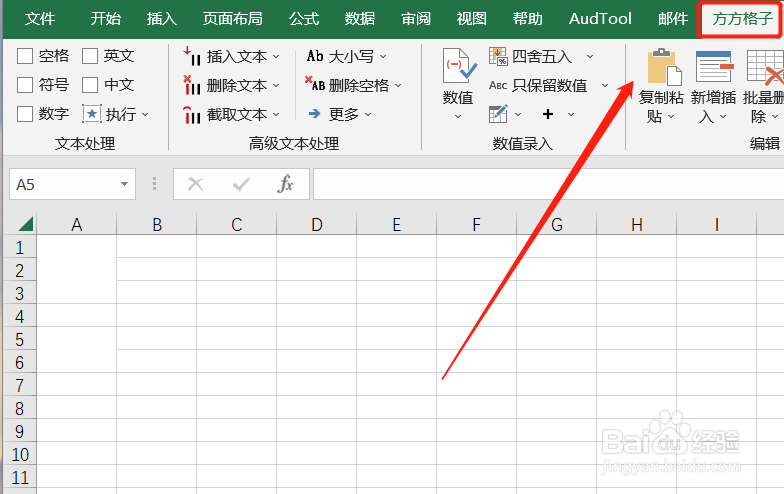The width and height of the screenshot is (784, 494).
Task: Expand the 只保留数值 dropdown arrow
Action: click(605, 86)
